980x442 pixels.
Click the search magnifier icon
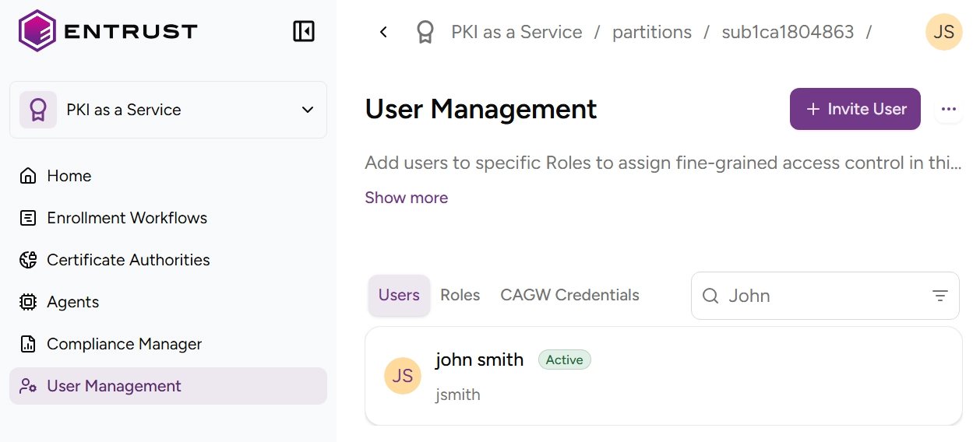(x=710, y=296)
